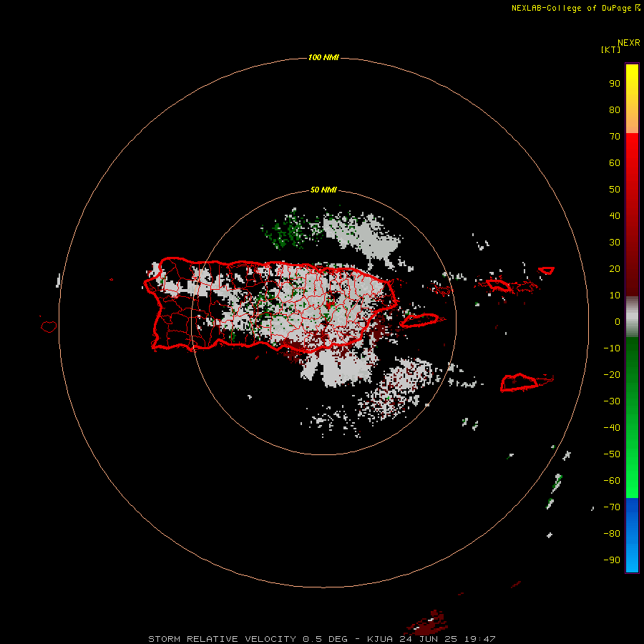Image resolution: width=644 pixels, height=644 pixels.
Task: Click the positive 50 scale value
Action: coord(615,190)
